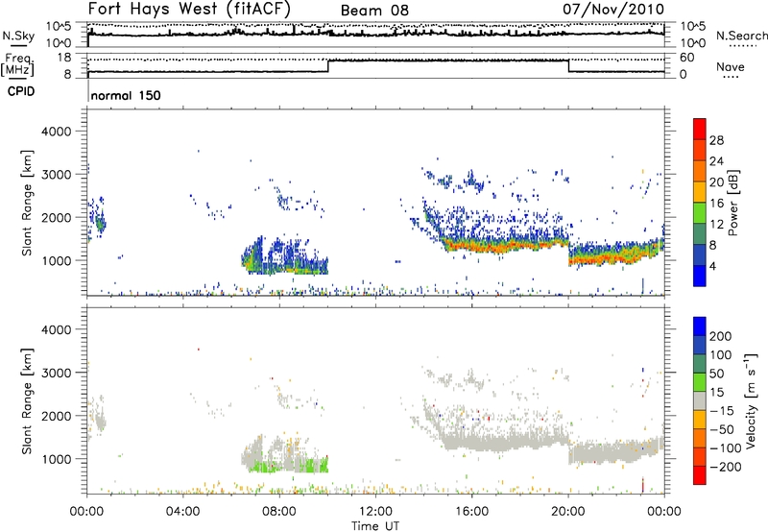Click the 'Fort Hays West (fitACF)' title

click(x=189, y=9)
